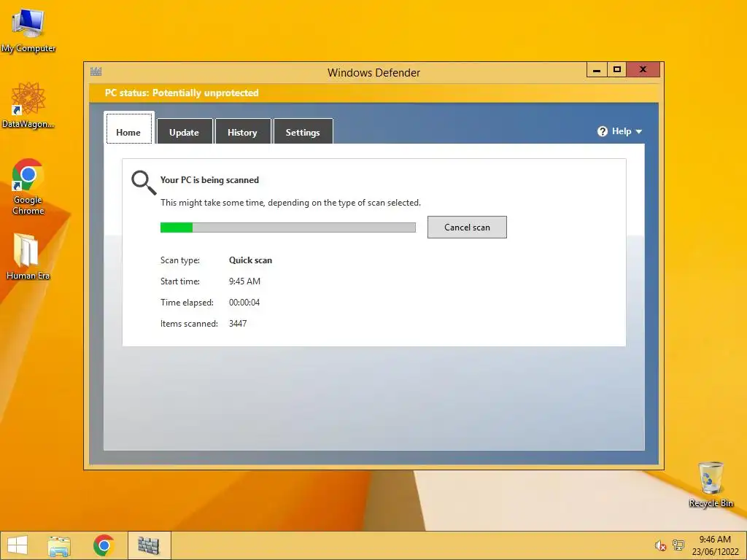Click the Items scanned label
This screenshot has width=747, height=560.
(189, 323)
